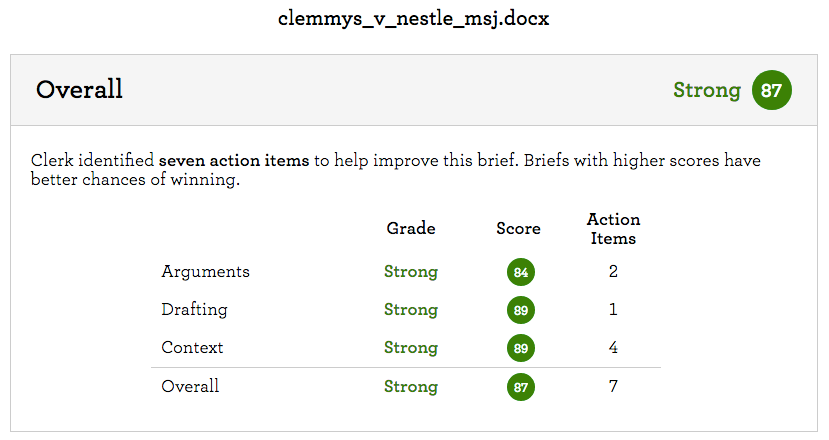Click the Action Items column header
Viewport: 829px width, 440px height.
tap(614, 229)
